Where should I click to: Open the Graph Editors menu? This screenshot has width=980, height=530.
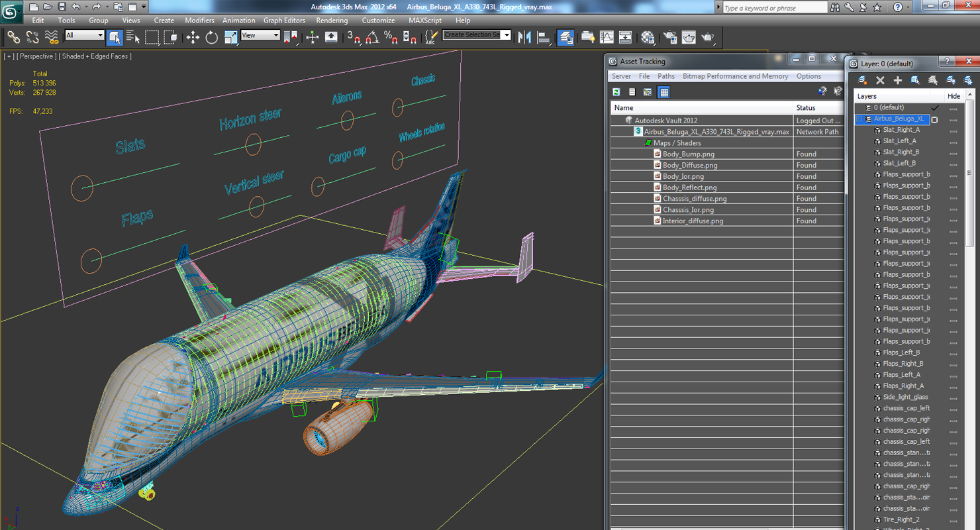[x=284, y=21]
